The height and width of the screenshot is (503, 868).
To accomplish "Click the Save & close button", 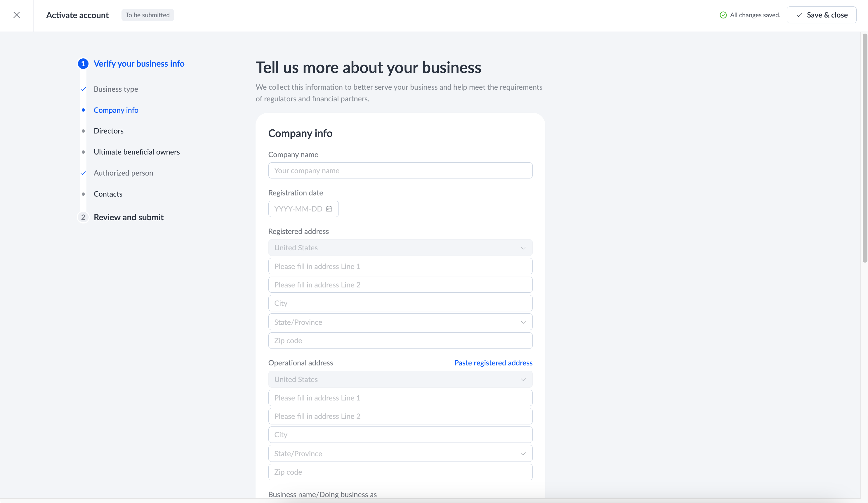I will (x=821, y=15).
